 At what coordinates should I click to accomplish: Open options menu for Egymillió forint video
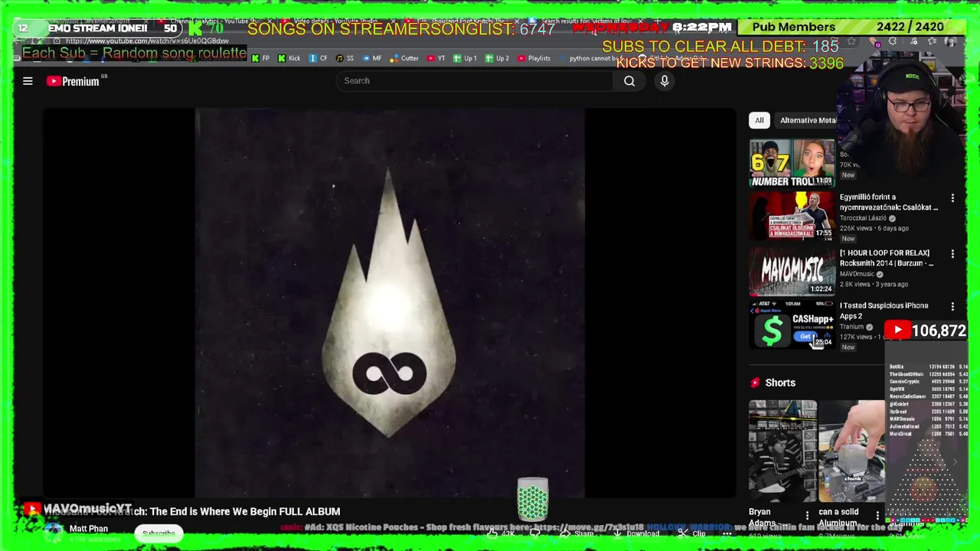tap(952, 198)
